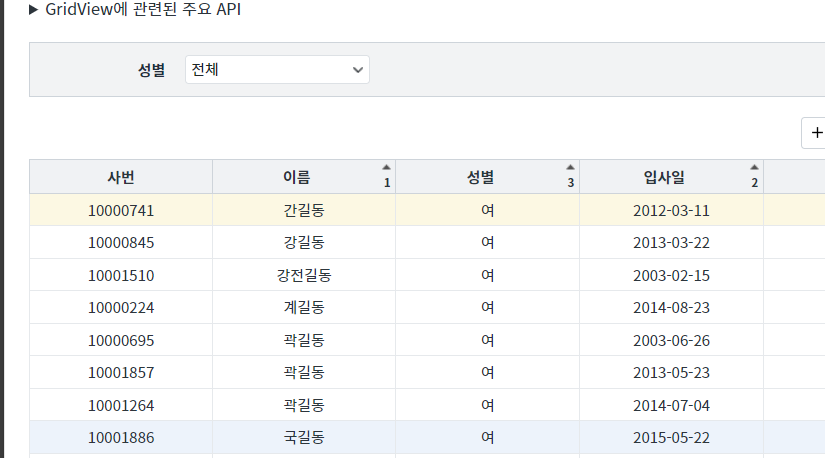The width and height of the screenshot is (825, 458).
Task: Select cell 10000695
Action: point(121,341)
